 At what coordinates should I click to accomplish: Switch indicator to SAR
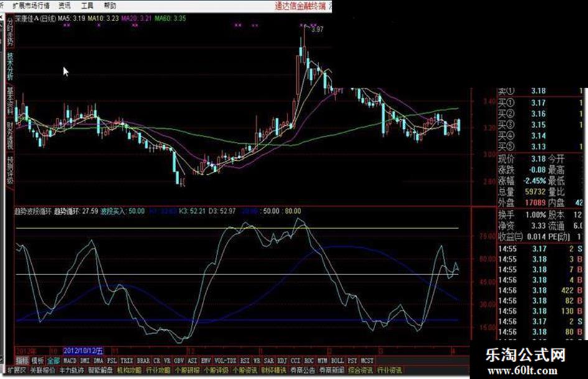(269, 360)
